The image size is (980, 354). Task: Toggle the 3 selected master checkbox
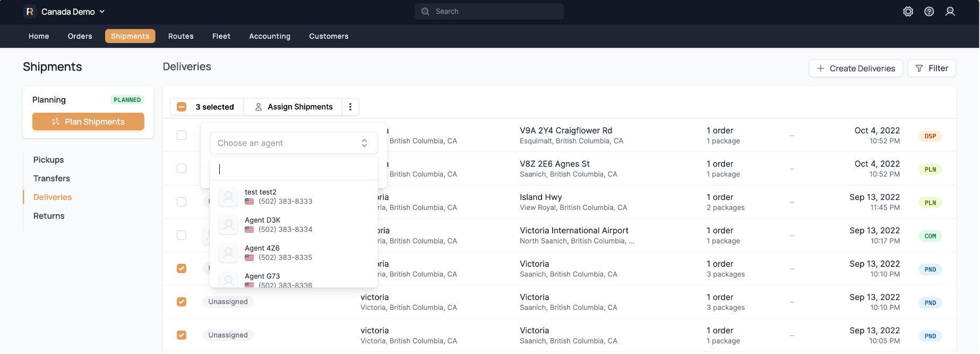click(x=182, y=107)
